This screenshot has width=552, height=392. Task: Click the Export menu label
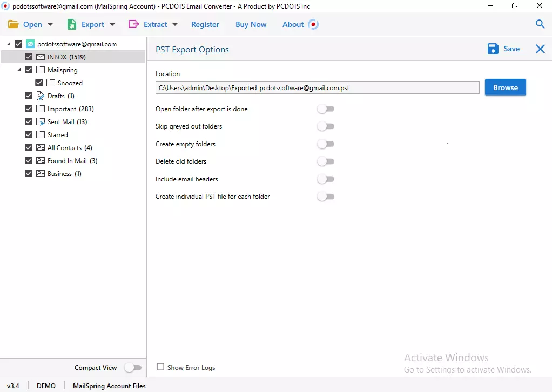point(93,25)
